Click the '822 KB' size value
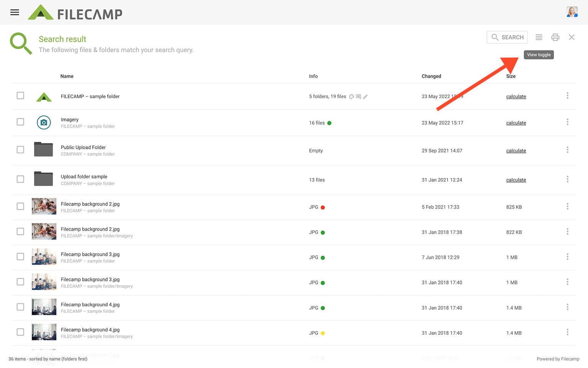The width and height of the screenshot is (588, 368). (x=514, y=232)
